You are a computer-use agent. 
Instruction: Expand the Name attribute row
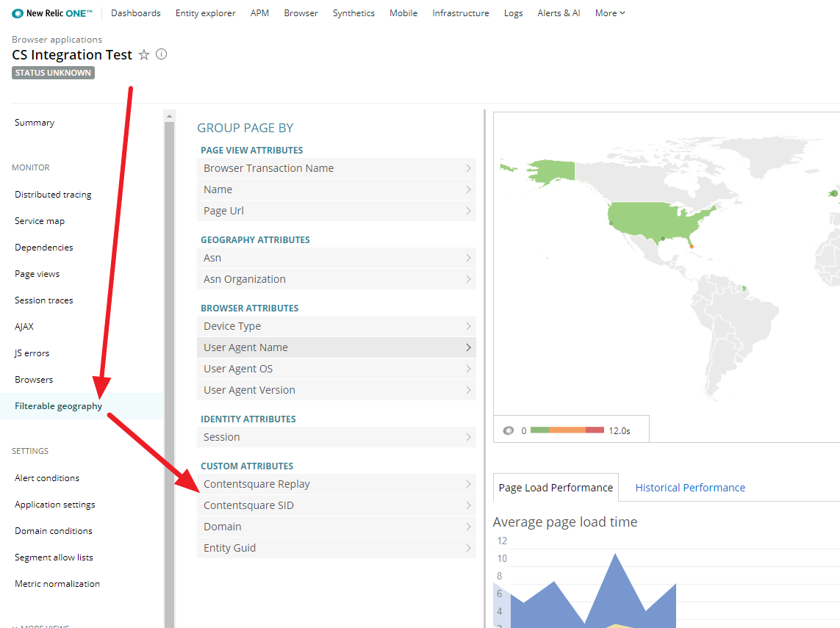[x=337, y=190]
